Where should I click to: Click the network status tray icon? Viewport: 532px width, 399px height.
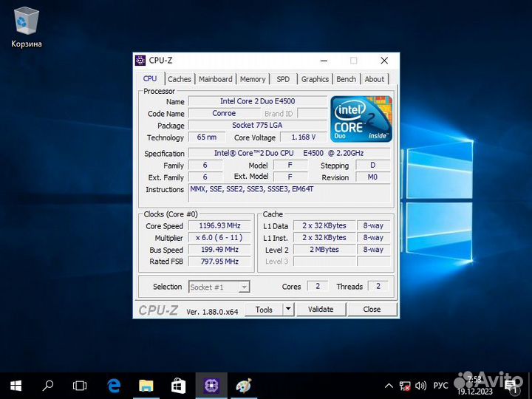coord(405,386)
